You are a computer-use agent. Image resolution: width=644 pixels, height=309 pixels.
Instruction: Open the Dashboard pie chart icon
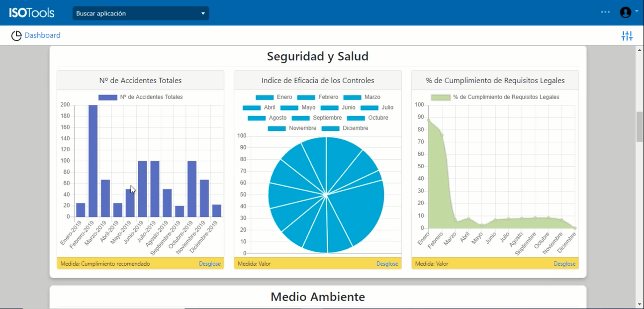tap(16, 36)
